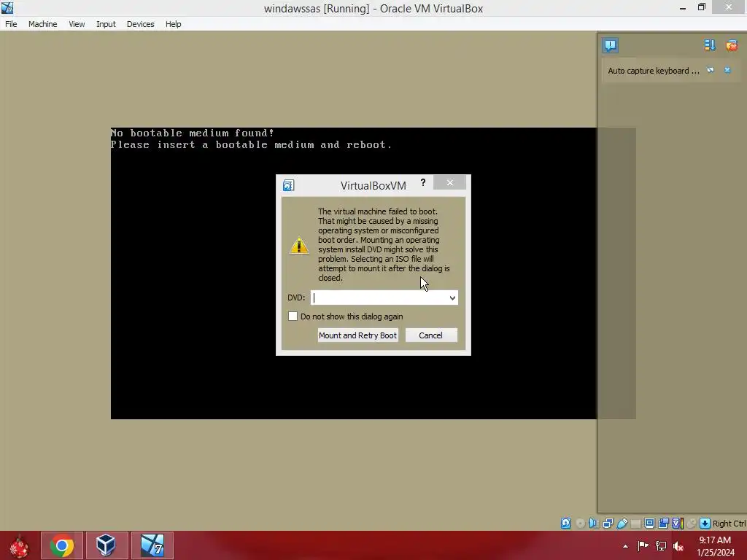Open the DVD dropdown arrow
The height and width of the screenshot is (560, 747).
[x=452, y=297]
